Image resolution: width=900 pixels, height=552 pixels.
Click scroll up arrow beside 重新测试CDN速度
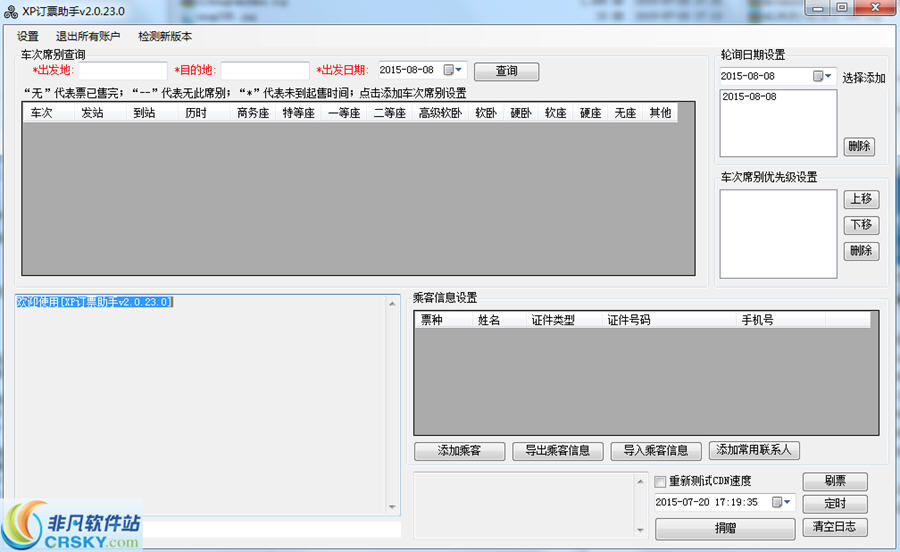640,481
